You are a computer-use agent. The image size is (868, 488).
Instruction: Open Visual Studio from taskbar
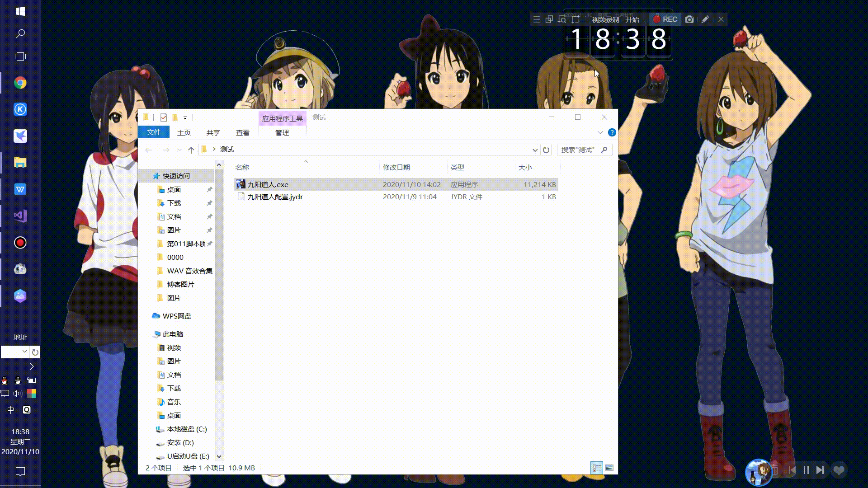point(20,216)
